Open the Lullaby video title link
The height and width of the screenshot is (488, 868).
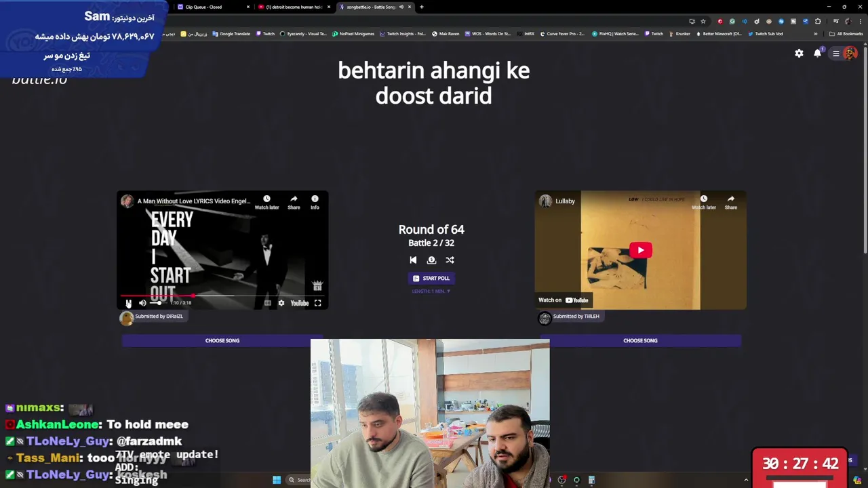[565, 201]
